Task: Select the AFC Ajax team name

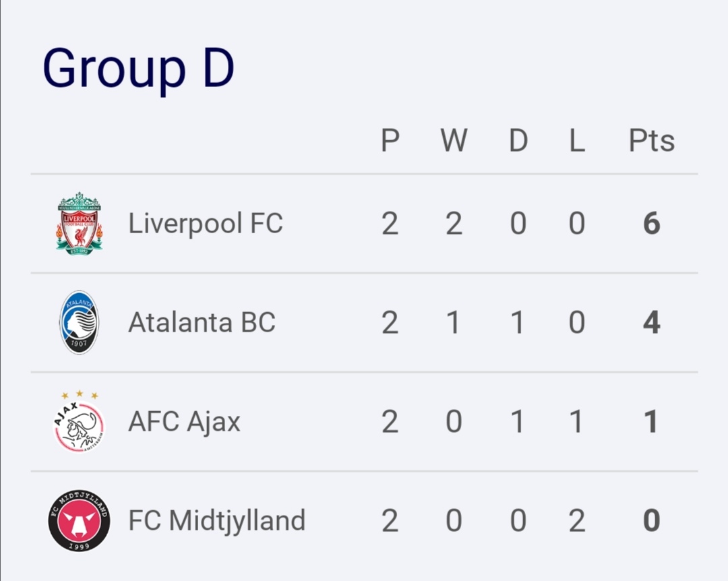Action: tap(184, 422)
